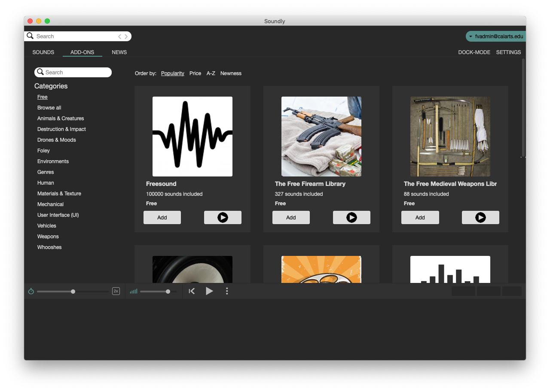
Task: Adjust the volume slider
Action: [x=158, y=292]
